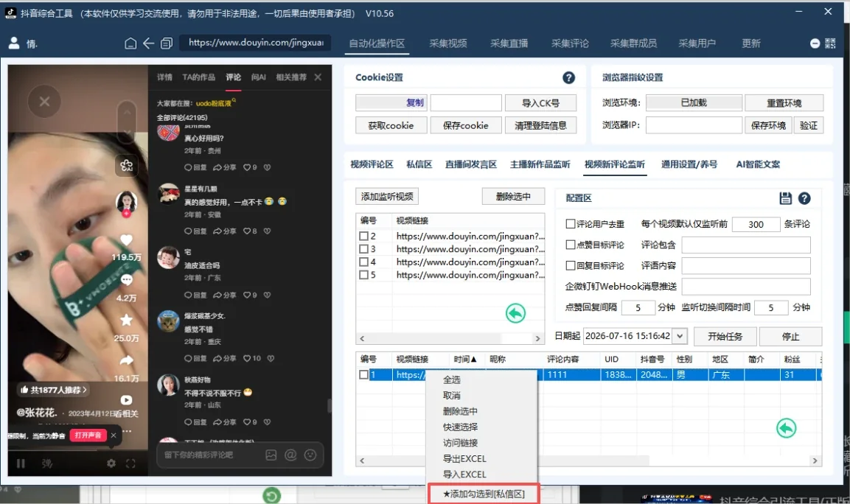Click results table scrollbar left arrow

click(x=362, y=461)
